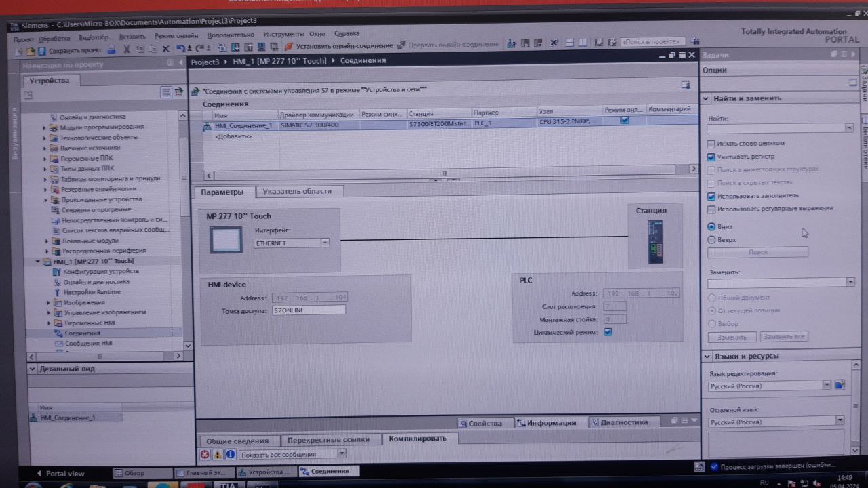Collapse the Языки и ресурсы section
This screenshot has height=488, width=868.
point(707,357)
